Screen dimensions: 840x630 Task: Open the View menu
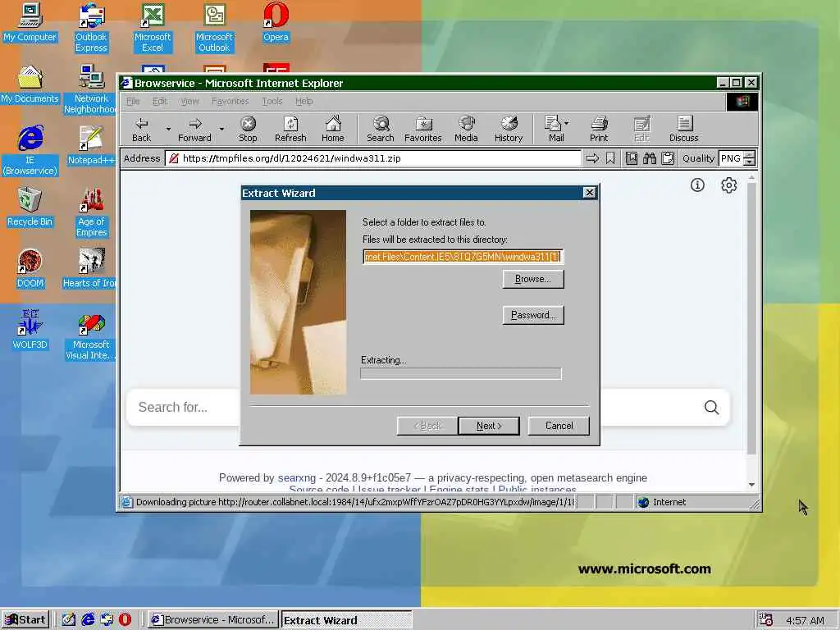pyautogui.click(x=189, y=101)
